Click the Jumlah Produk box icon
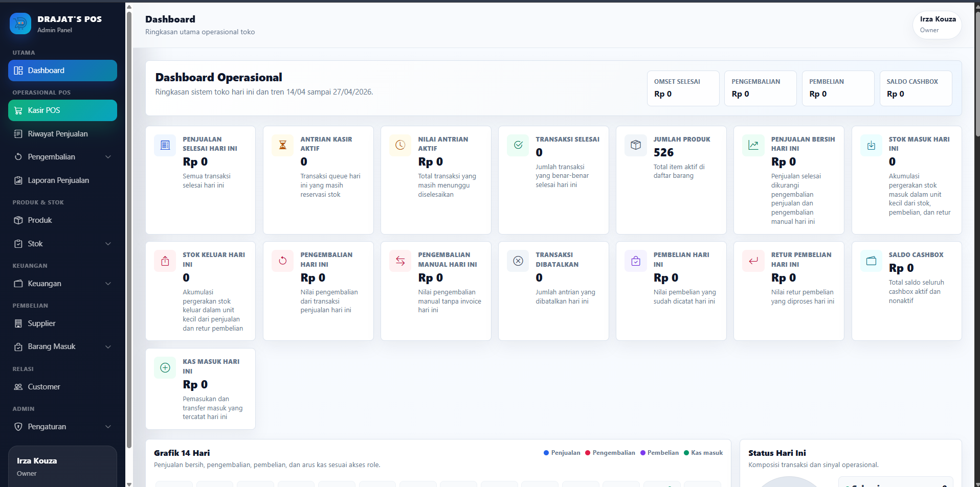 pyautogui.click(x=636, y=145)
